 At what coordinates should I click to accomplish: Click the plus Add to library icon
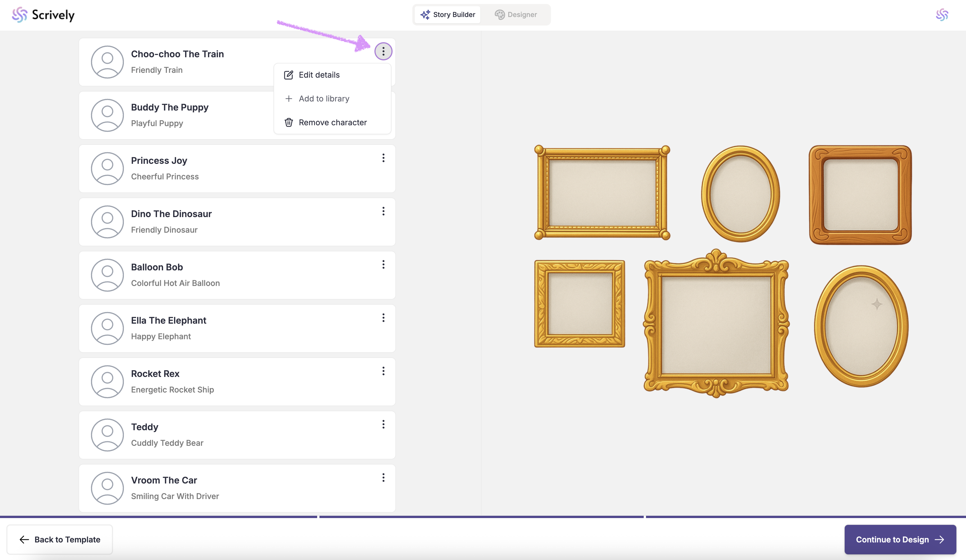point(289,99)
